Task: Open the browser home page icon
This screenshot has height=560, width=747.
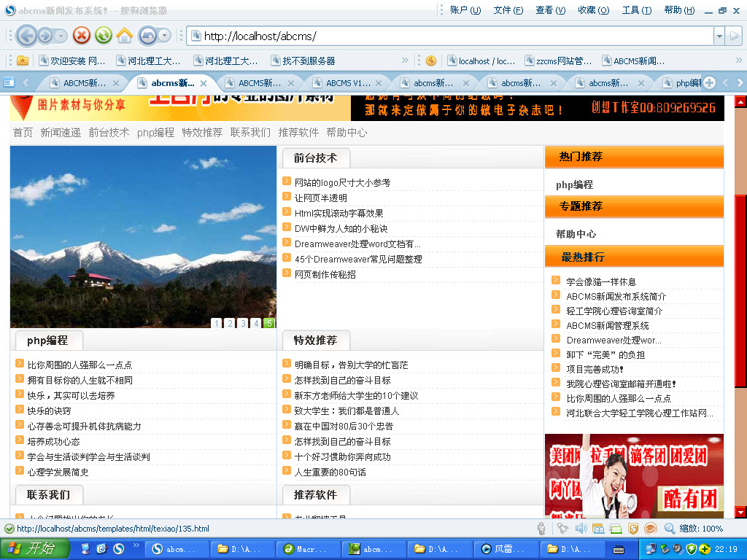Action: click(123, 34)
